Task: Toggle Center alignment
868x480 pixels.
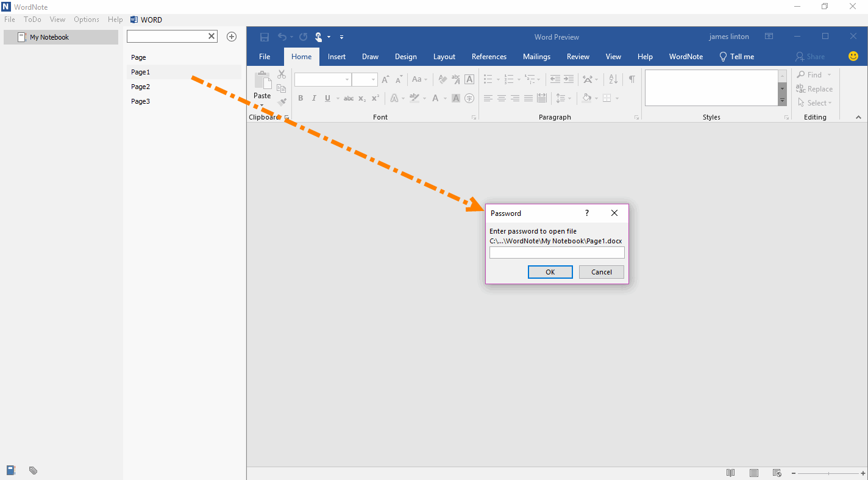Action: click(x=502, y=98)
